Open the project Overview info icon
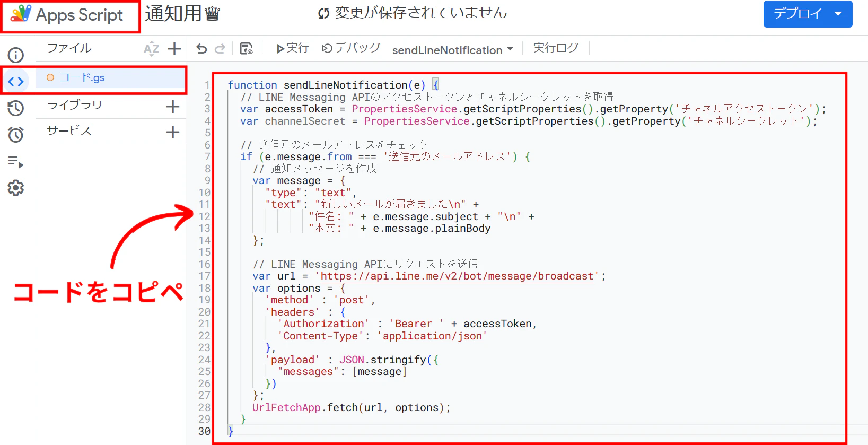Image resolution: width=868 pixels, height=445 pixels. pyautogui.click(x=16, y=55)
